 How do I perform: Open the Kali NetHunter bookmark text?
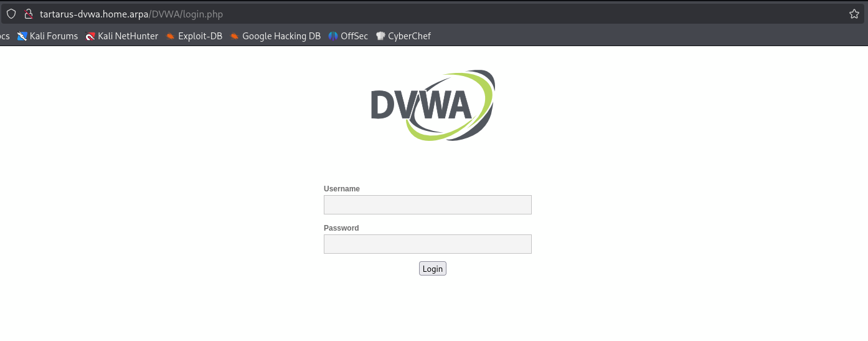[x=128, y=36]
